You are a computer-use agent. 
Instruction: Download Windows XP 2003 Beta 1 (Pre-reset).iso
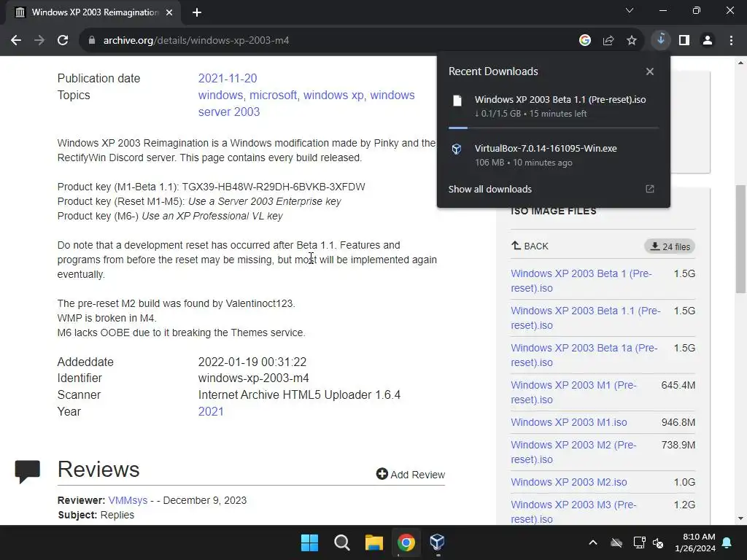581,281
